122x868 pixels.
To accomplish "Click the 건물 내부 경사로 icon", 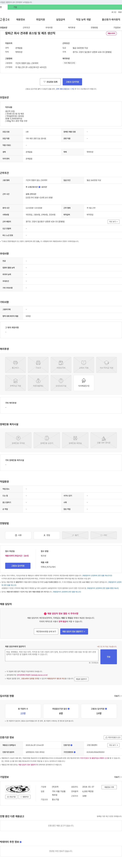I will coord(104,440).
